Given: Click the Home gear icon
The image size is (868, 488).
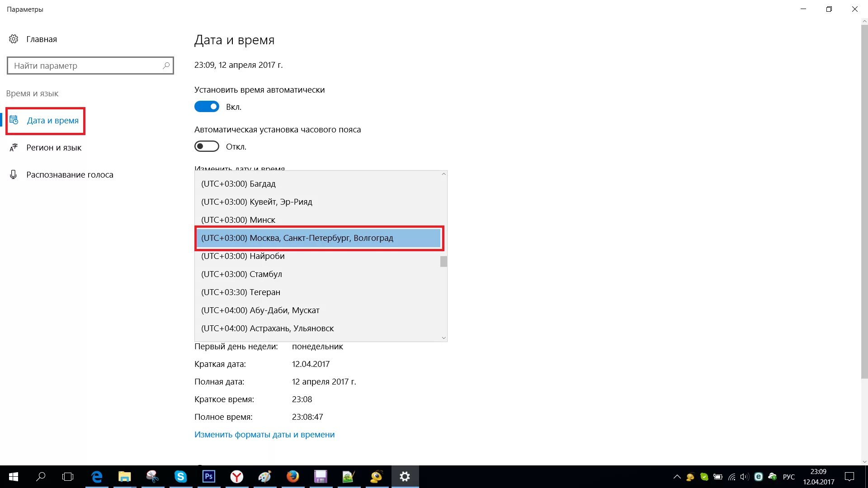Looking at the screenshot, I should [14, 39].
